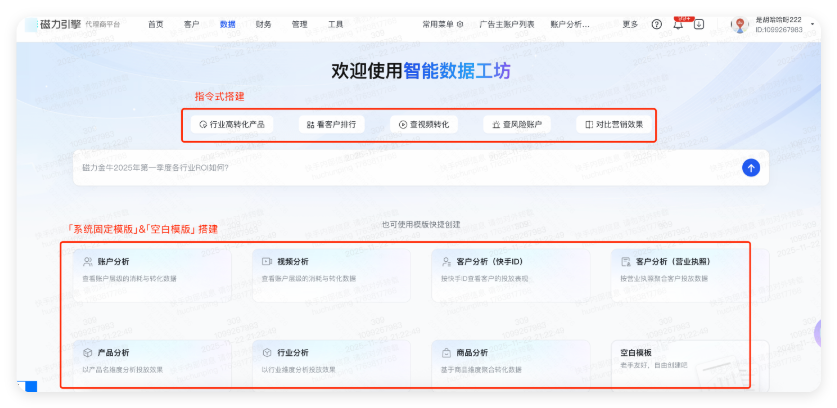Expand the 更多 menu

(x=630, y=24)
